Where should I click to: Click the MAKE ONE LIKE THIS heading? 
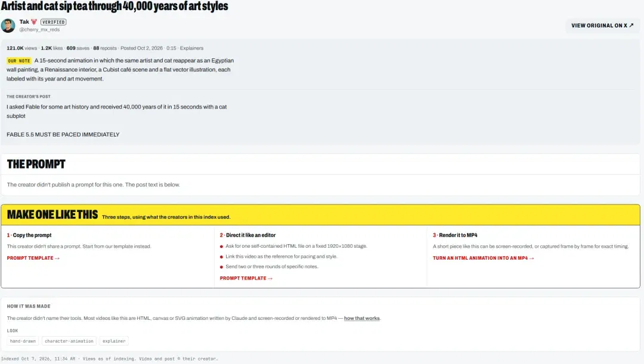pyautogui.click(x=52, y=214)
